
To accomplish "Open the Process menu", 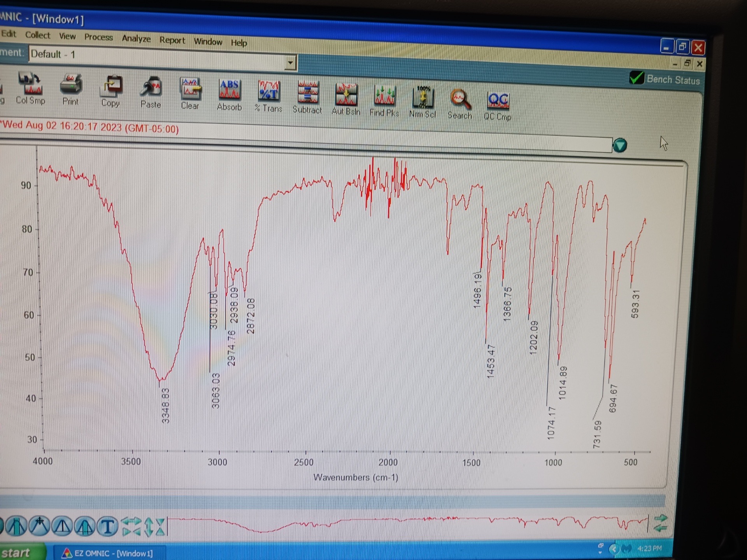I will [98, 37].
